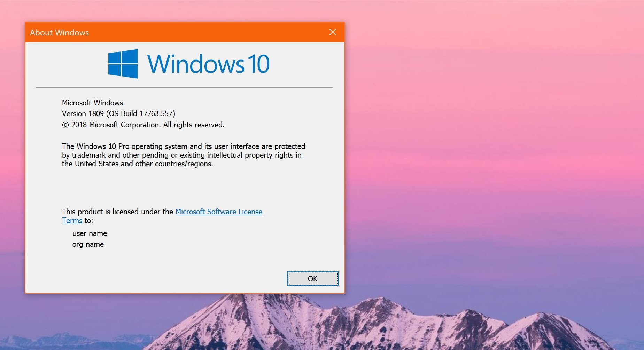Select the Version 1809 OS Build line
This screenshot has width=644, height=350.
[x=118, y=114]
